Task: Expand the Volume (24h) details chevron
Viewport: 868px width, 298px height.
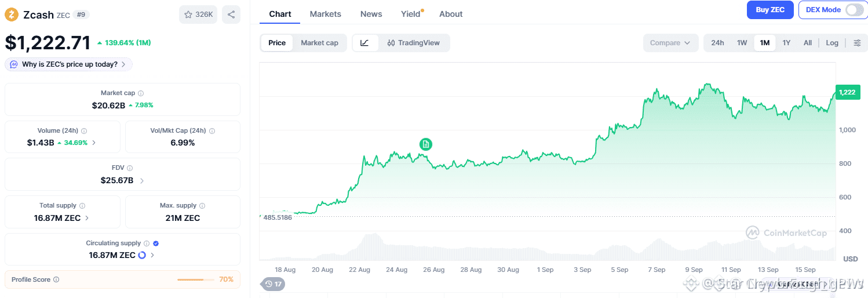Action: tap(94, 143)
